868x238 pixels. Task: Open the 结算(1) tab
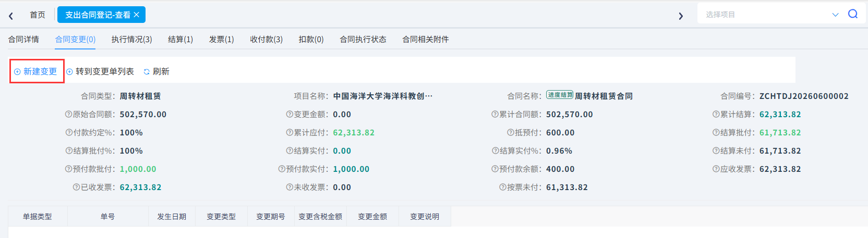click(x=180, y=39)
